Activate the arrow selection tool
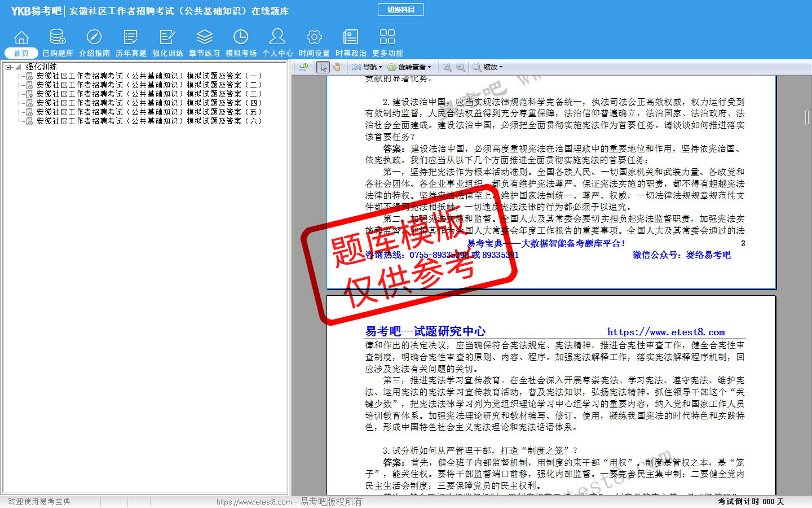 tap(323, 67)
